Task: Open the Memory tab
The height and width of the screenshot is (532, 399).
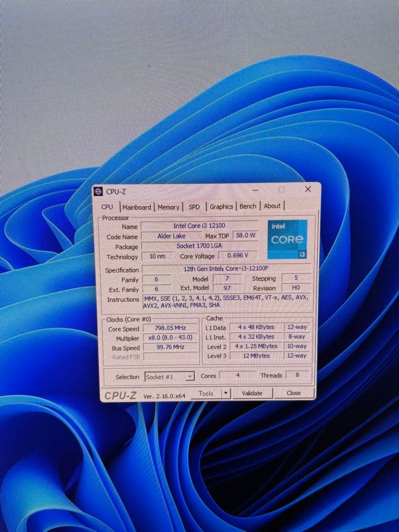Action: point(169,207)
